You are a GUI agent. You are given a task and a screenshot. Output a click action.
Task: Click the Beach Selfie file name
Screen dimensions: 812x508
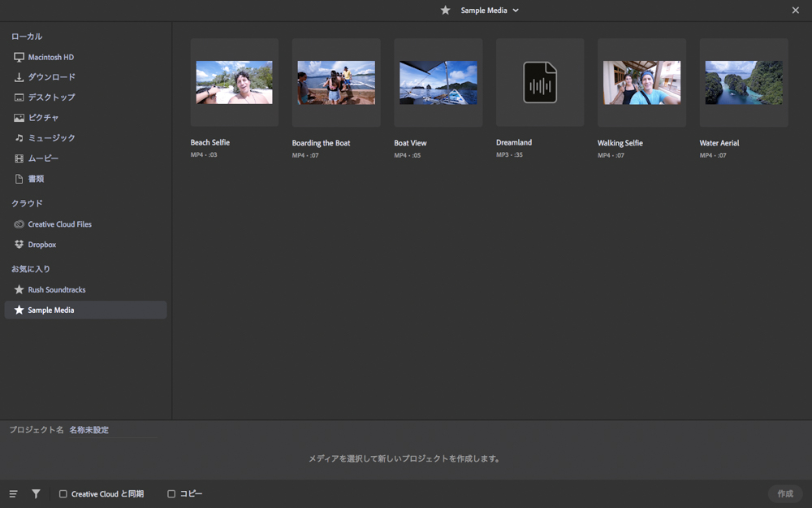210,142
